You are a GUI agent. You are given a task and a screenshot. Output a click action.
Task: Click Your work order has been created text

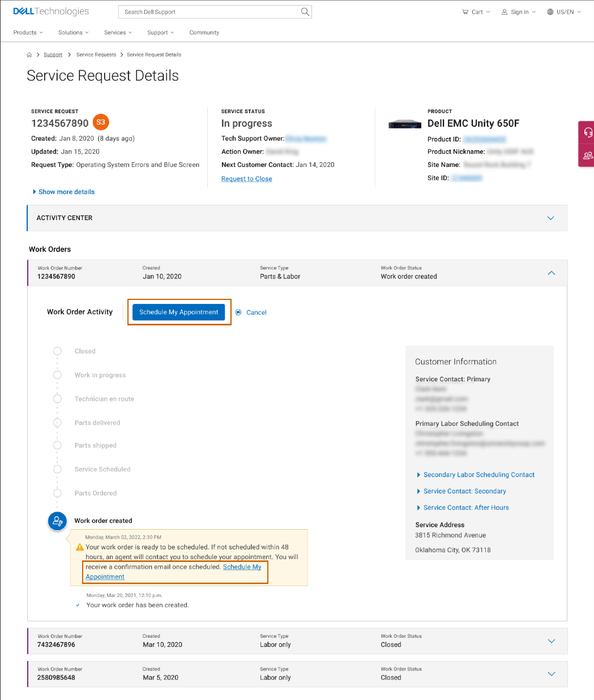[x=138, y=605]
